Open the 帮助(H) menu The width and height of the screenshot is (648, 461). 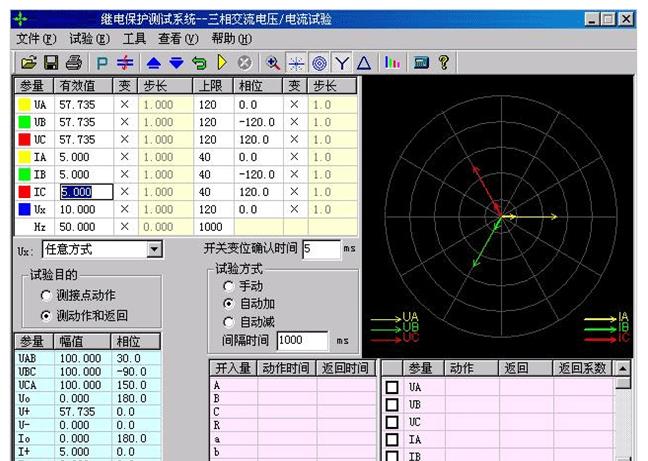231,39
